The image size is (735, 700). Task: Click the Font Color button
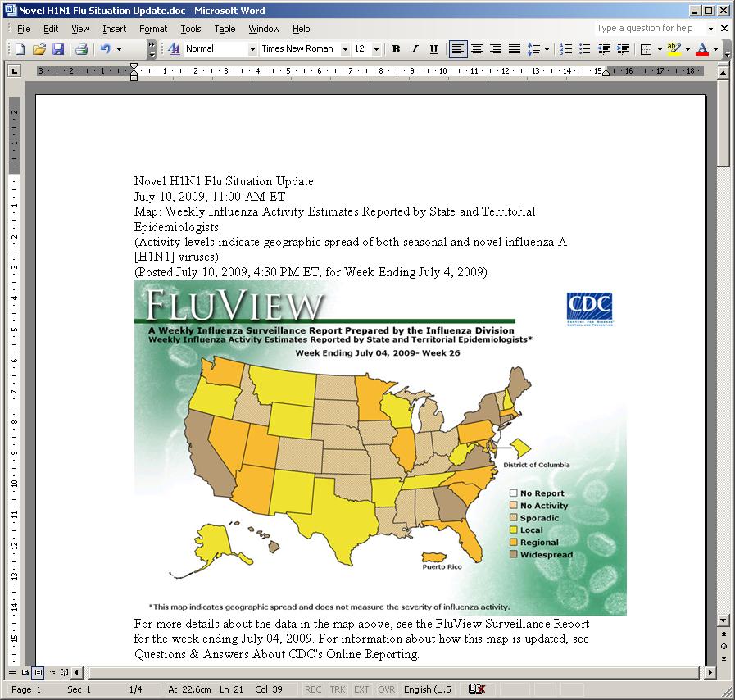(702, 48)
